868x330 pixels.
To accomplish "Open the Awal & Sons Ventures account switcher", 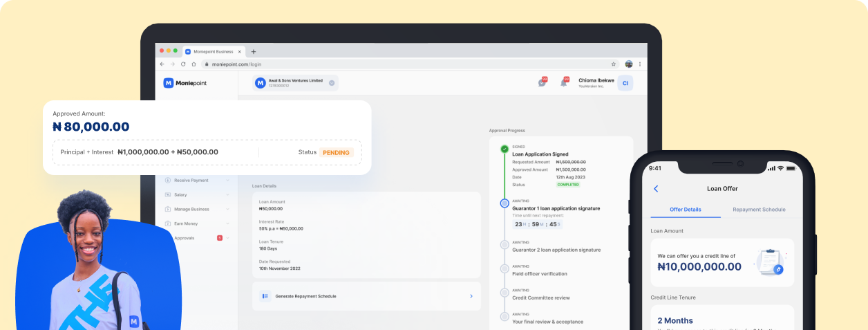I will 296,83.
